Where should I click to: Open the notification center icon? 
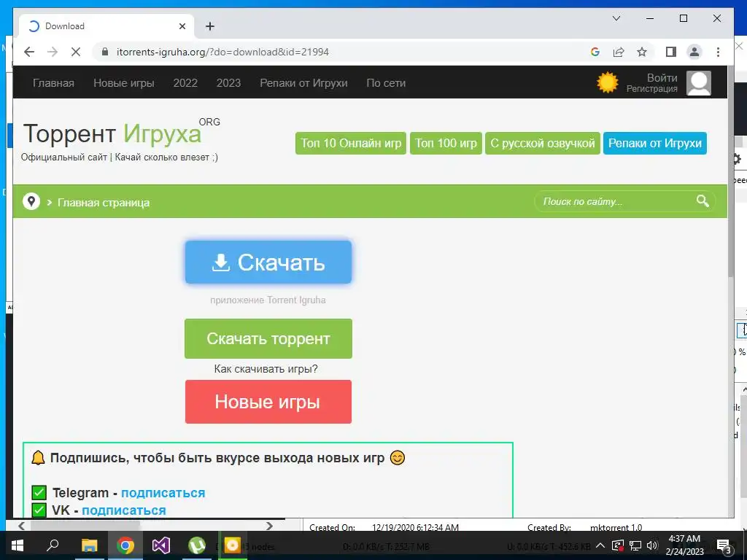click(724, 546)
